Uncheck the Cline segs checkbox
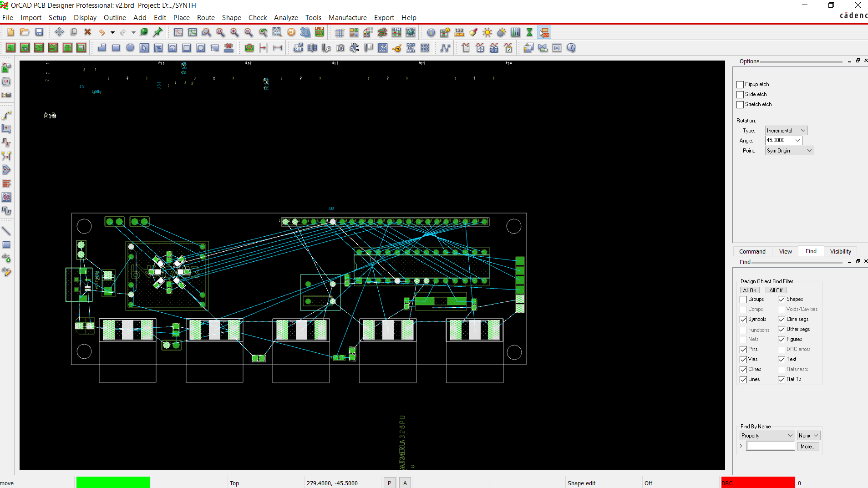The image size is (868, 488). [782, 320]
